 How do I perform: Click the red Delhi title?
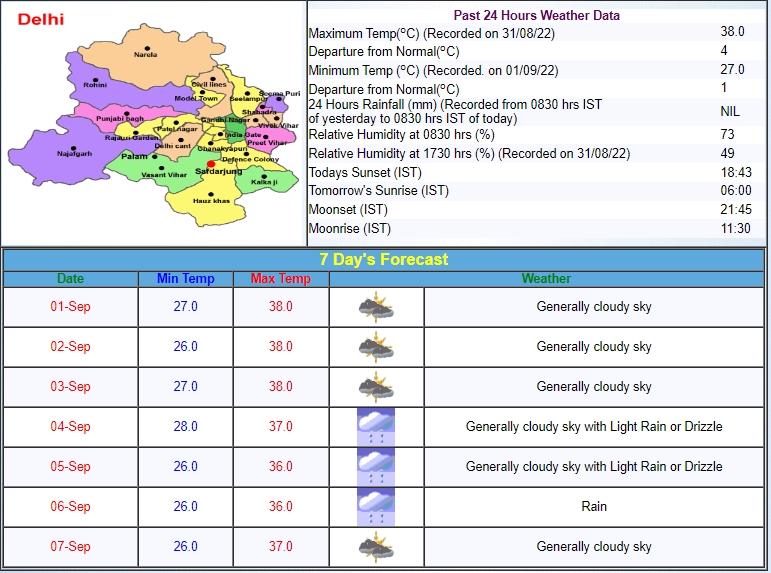41,20
